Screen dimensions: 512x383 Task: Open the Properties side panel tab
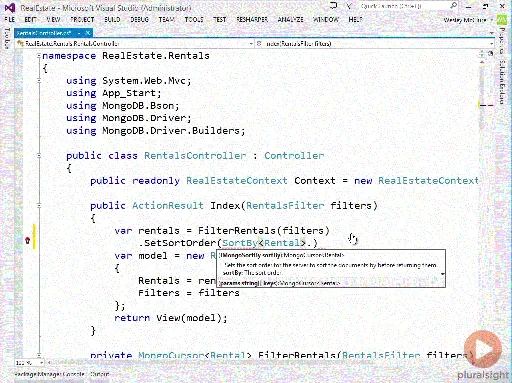(x=502, y=41)
